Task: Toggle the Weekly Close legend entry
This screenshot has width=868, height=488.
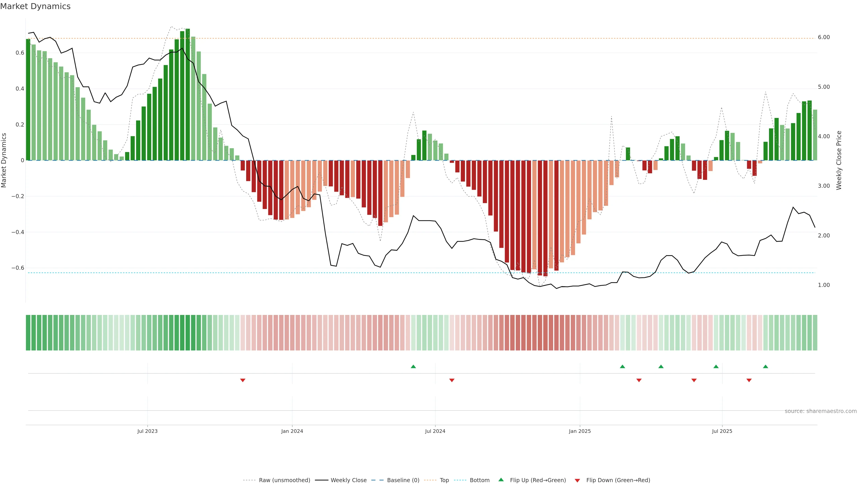Action: click(348, 480)
